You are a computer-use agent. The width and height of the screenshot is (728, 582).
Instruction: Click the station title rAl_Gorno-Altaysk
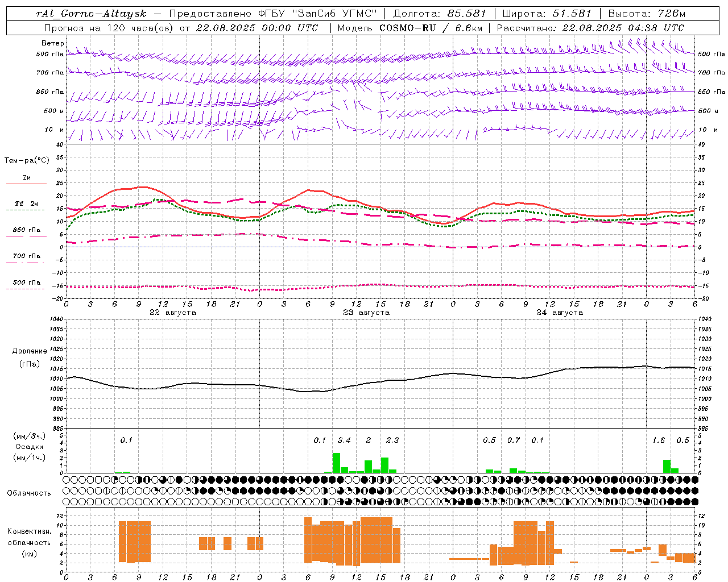point(92,14)
